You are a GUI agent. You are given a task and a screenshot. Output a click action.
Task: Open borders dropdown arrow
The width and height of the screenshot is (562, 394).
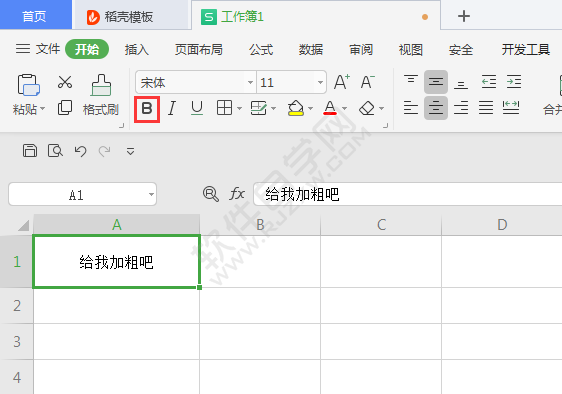(239, 108)
